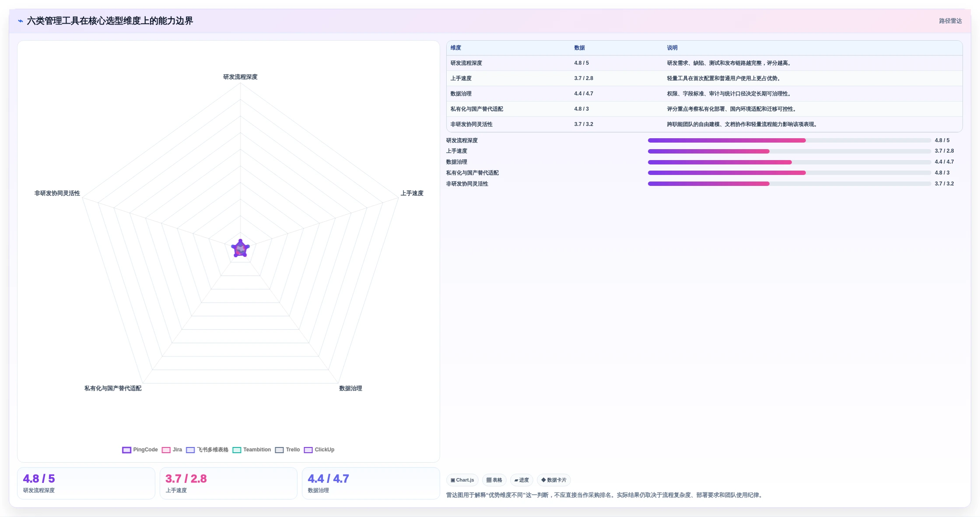Click the 说明 column header
Screen dimensions: 980x517
click(672, 48)
